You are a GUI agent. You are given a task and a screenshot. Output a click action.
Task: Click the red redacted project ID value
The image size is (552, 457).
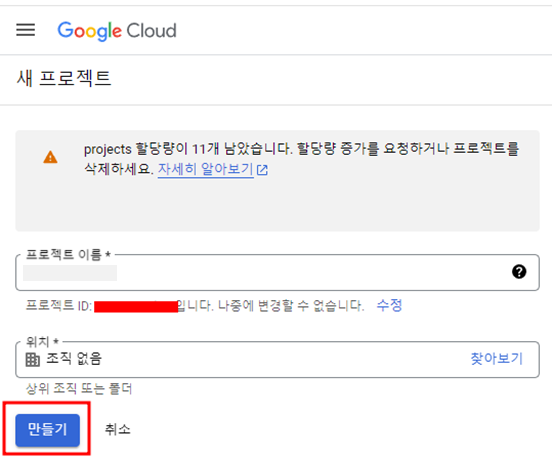tap(136, 306)
